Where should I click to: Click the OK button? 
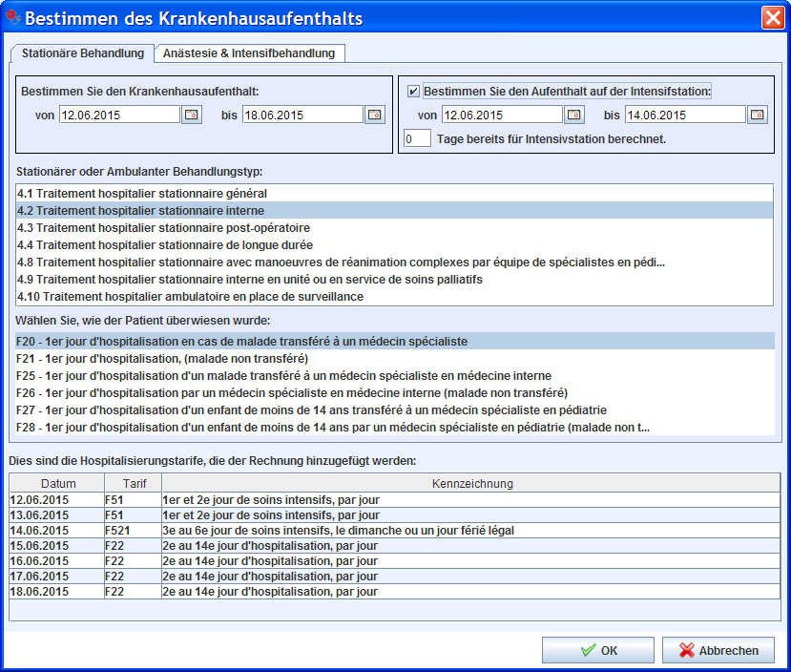point(597,650)
